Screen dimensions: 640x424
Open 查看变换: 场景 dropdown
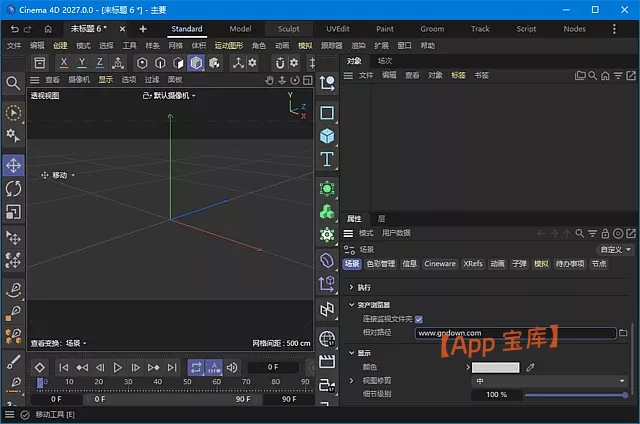[59, 343]
